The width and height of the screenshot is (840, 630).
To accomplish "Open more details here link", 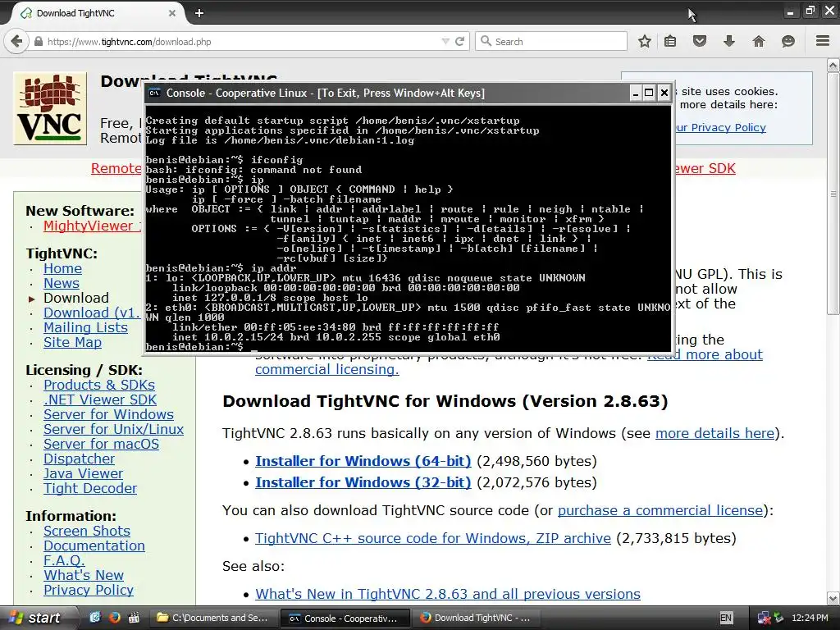I will pos(714,433).
